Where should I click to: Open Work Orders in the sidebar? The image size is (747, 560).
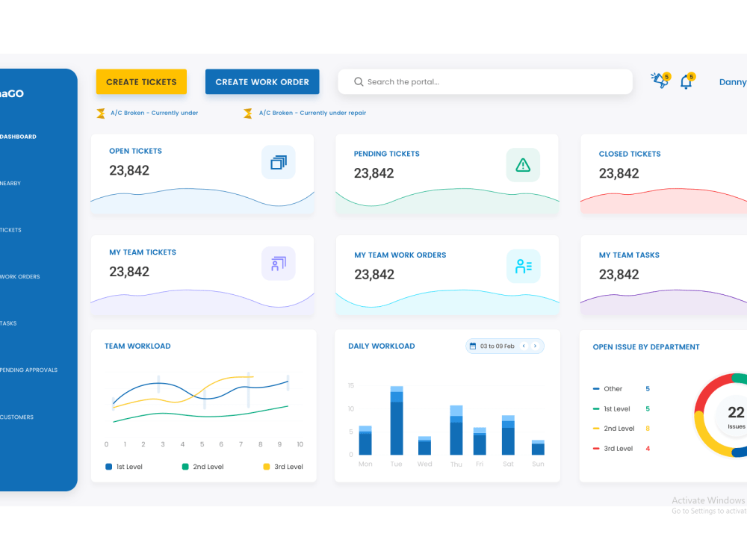(x=20, y=277)
